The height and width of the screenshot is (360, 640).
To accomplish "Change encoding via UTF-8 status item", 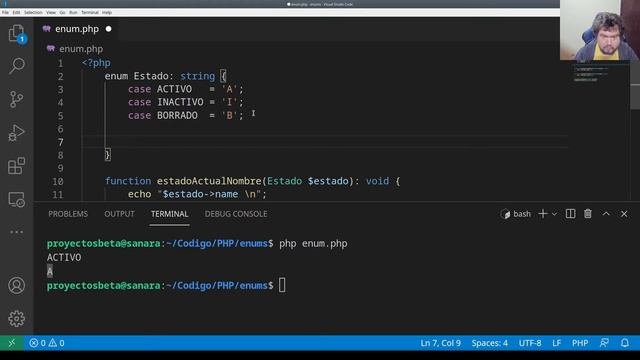I will point(530,343).
